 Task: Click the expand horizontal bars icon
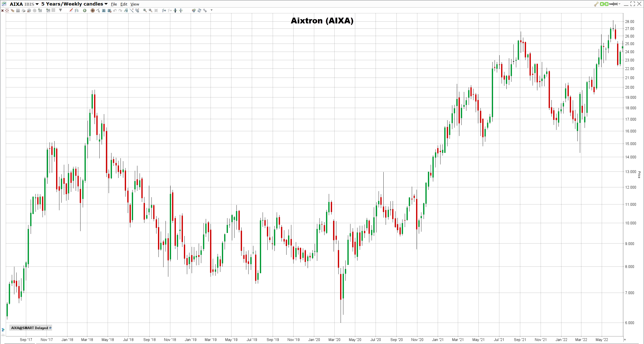tap(175, 10)
